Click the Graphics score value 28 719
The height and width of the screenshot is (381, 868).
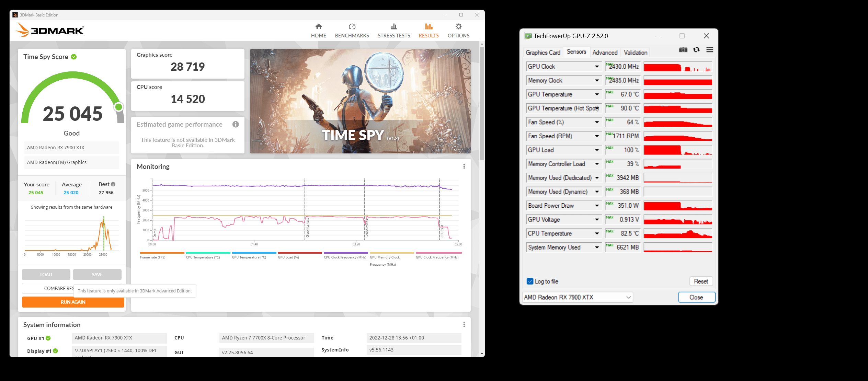pos(187,67)
